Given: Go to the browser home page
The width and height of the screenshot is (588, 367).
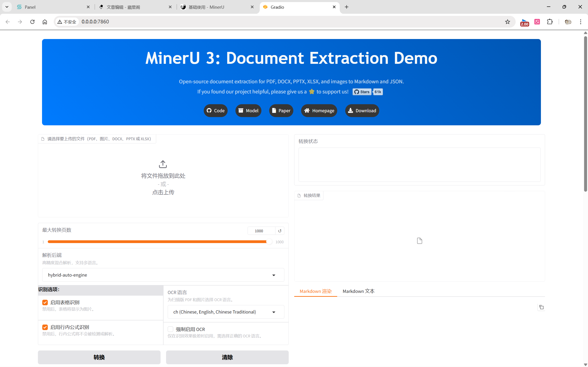Looking at the screenshot, I should (45, 22).
